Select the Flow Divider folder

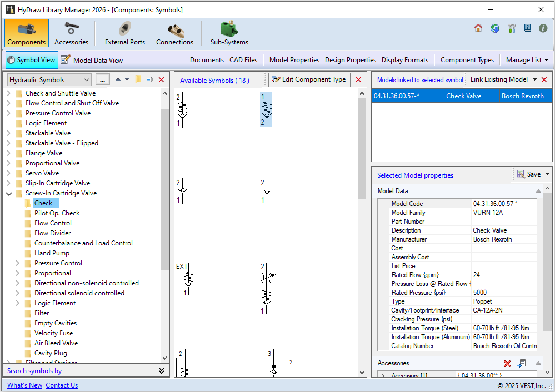(x=52, y=233)
